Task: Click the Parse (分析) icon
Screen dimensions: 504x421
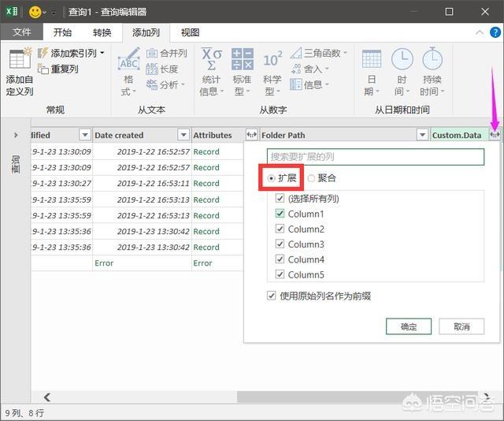Action: 152,84
